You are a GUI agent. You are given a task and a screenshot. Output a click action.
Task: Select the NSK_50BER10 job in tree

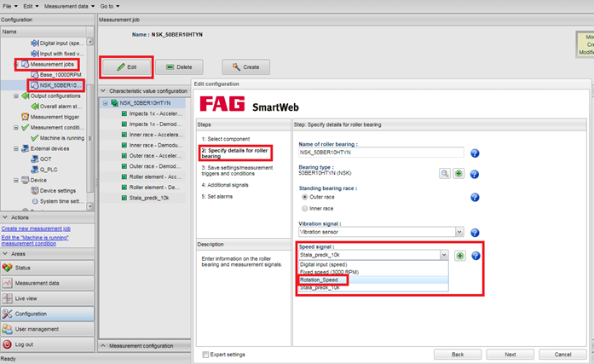(60, 85)
